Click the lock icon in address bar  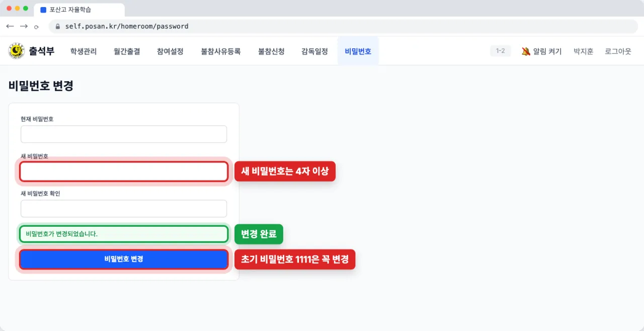[x=58, y=26]
